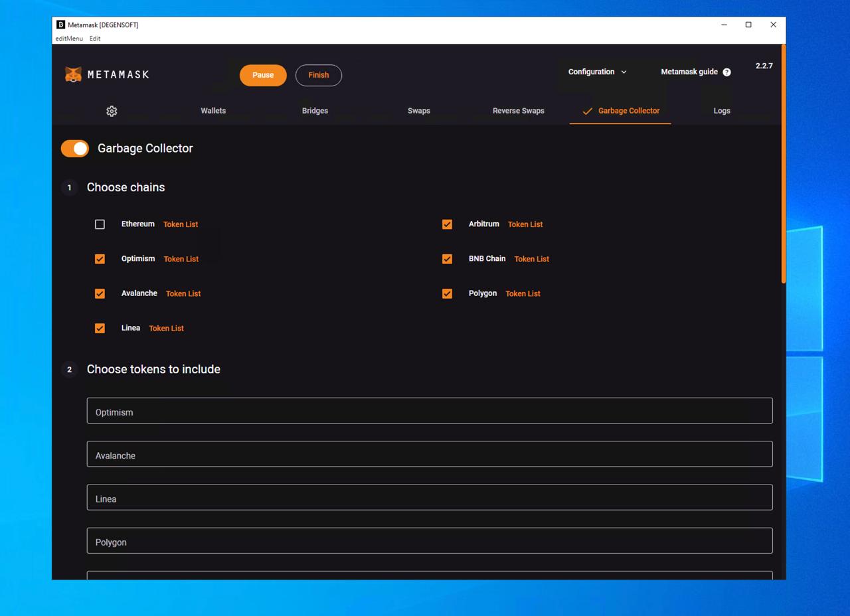Image resolution: width=850 pixels, height=616 pixels.
Task: Click the DEGENSOFT app icon in title bar
Action: (61, 25)
